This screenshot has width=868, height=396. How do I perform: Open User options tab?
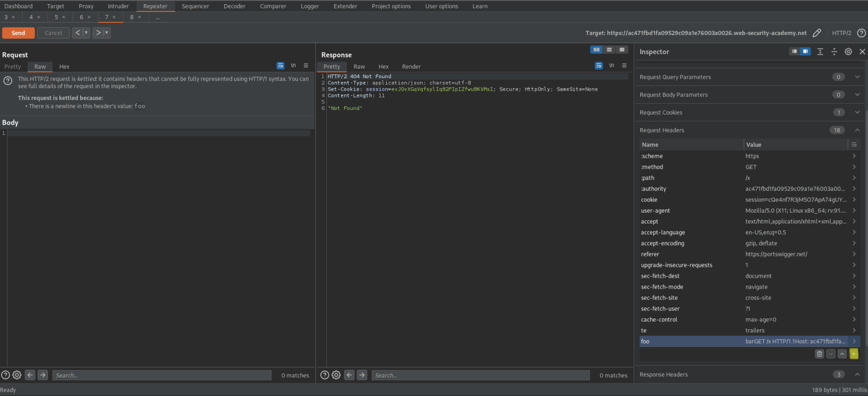point(442,6)
